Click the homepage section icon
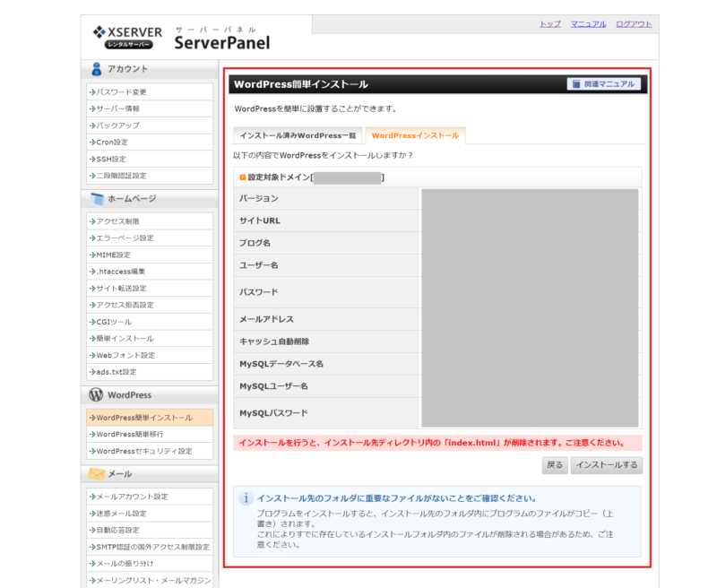 click(x=97, y=199)
